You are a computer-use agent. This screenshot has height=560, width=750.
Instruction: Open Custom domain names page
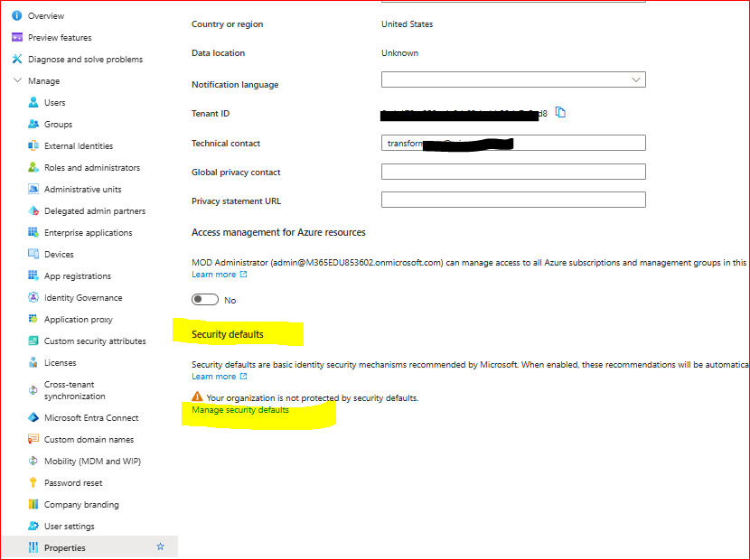point(89,440)
